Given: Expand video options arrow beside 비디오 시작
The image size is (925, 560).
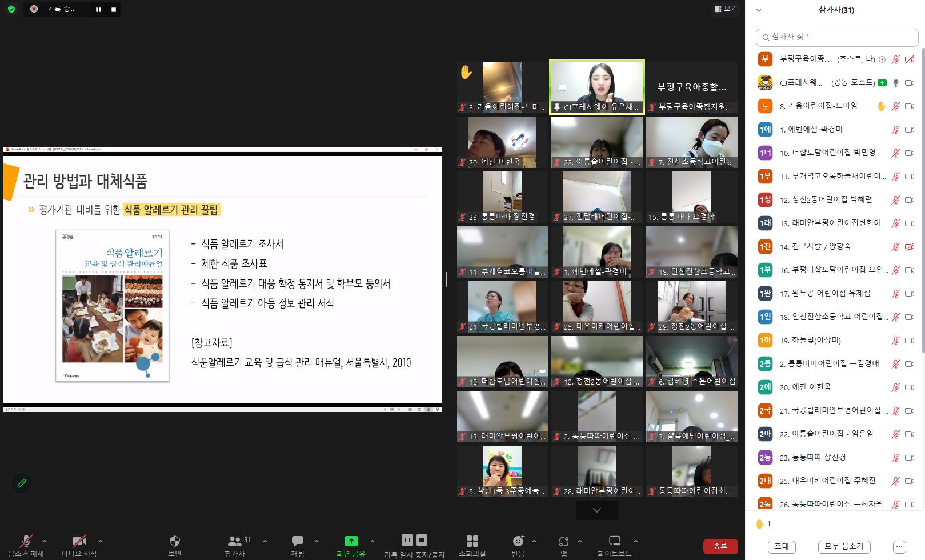Looking at the screenshot, I should tap(101, 541).
